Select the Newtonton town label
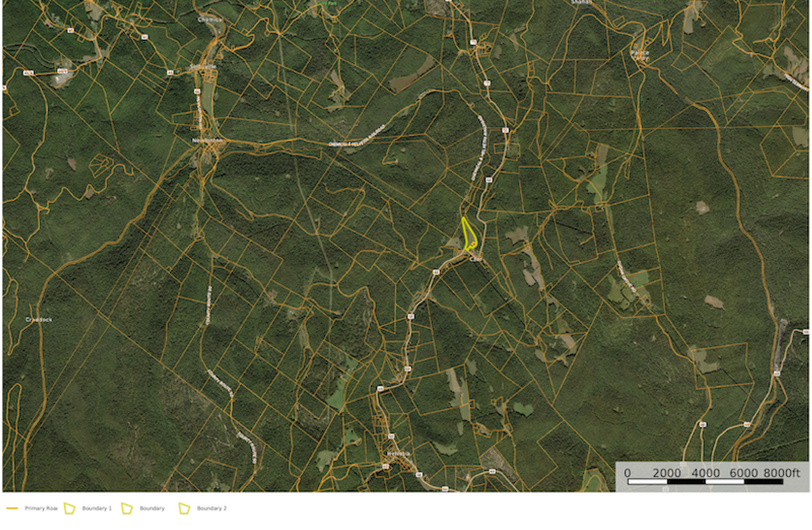 (x=207, y=140)
